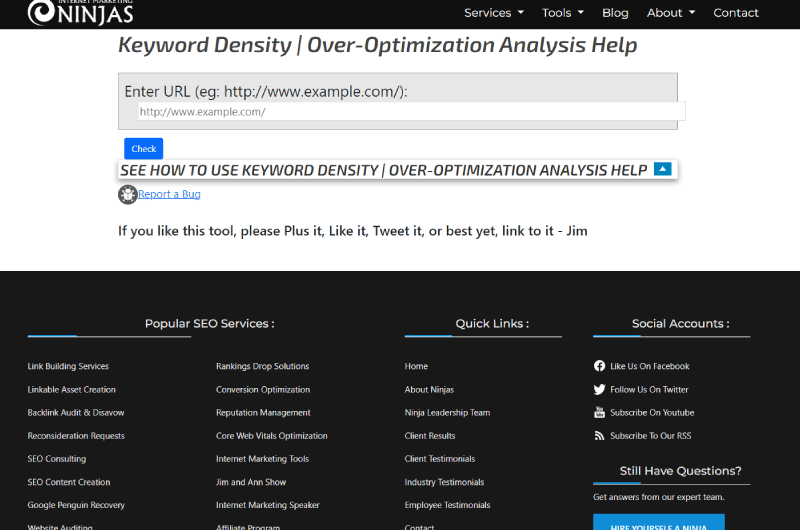Viewport: 800px width, 530px height.
Task: Click the YouTube icon in Social Accounts
Action: (599, 413)
